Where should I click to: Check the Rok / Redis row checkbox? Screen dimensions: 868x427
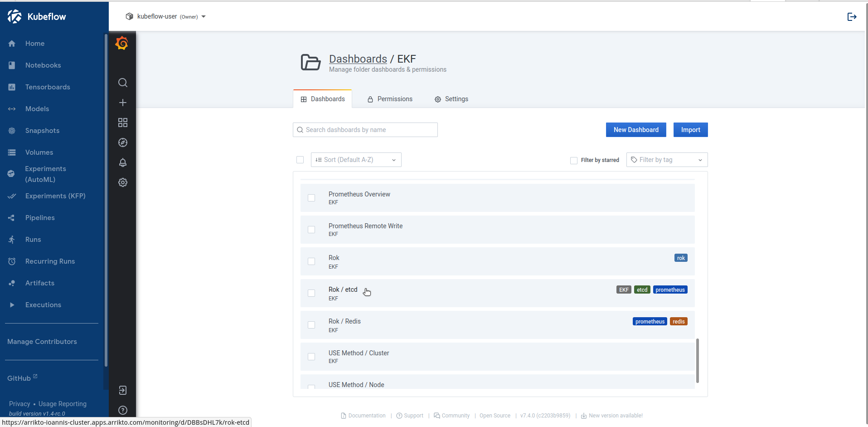tap(311, 325)
